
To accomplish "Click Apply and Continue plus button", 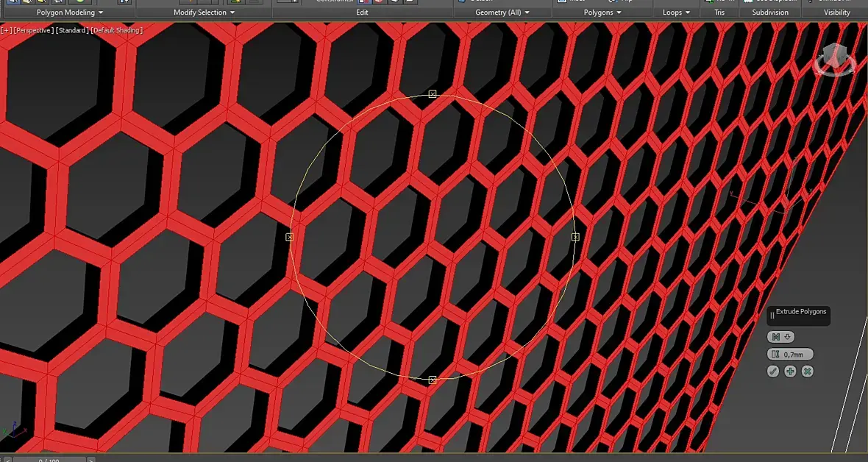I will click(791, 372).
